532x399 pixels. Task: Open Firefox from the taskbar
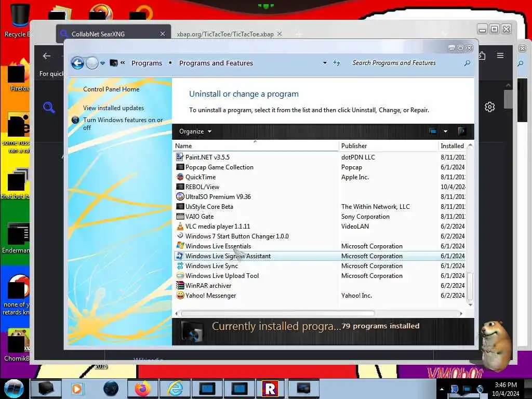pyautogui.click(x=143, y=389)
